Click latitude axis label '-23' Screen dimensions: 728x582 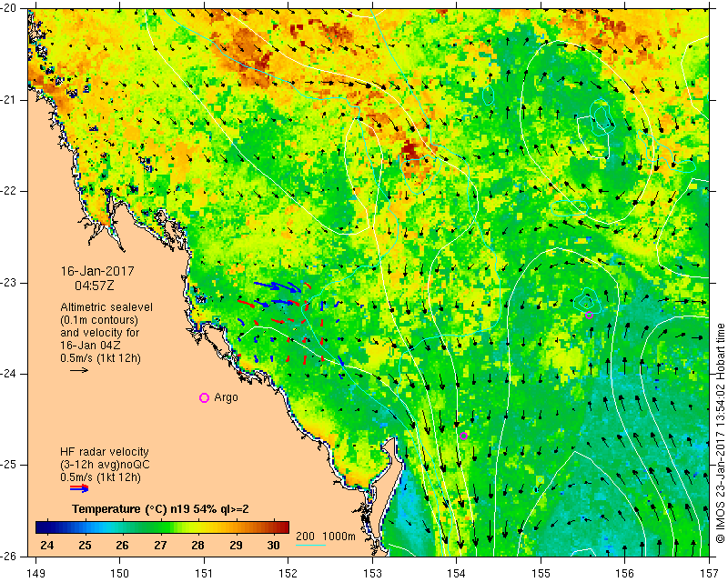(9, 283)
